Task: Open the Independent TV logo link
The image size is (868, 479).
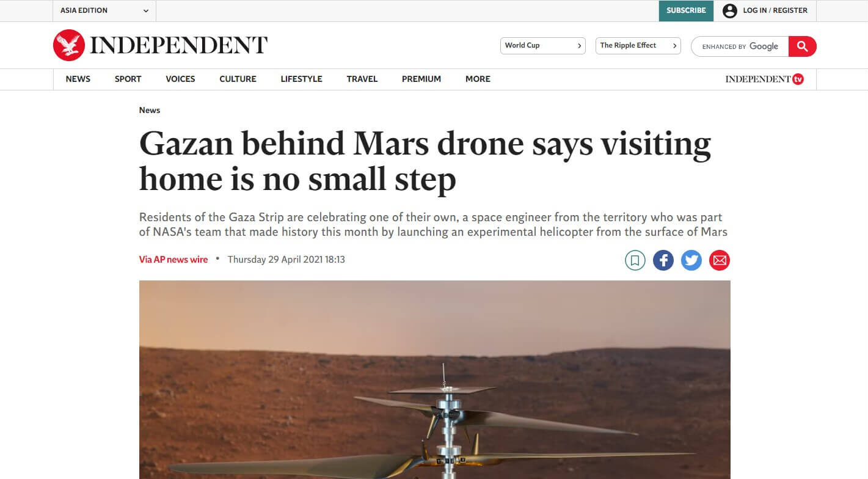Action: tap(765, 79)
